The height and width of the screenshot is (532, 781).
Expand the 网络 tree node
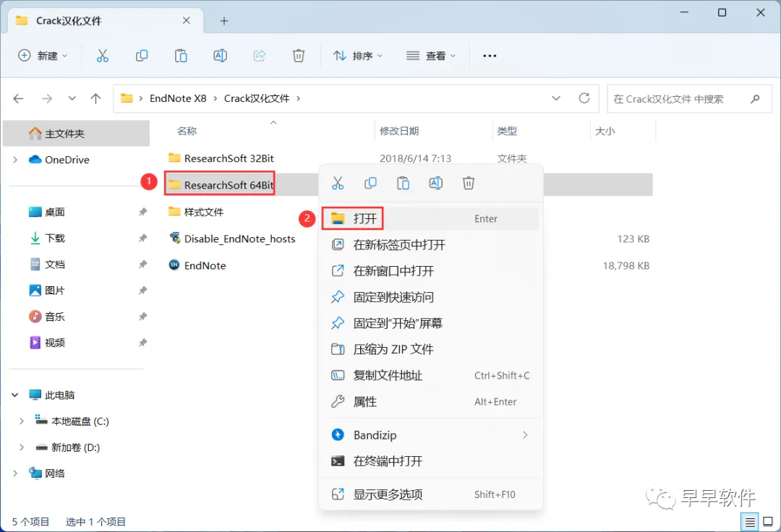(x=15, y=473)
